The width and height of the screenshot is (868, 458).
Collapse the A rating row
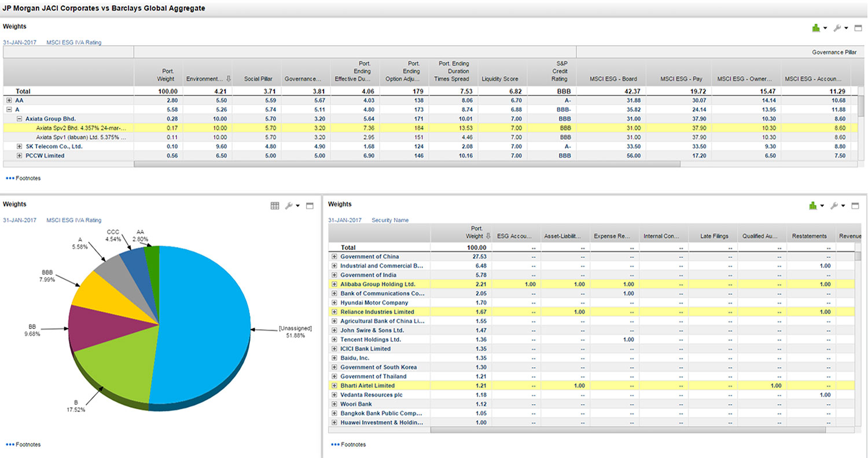click(x=9, y=109)
